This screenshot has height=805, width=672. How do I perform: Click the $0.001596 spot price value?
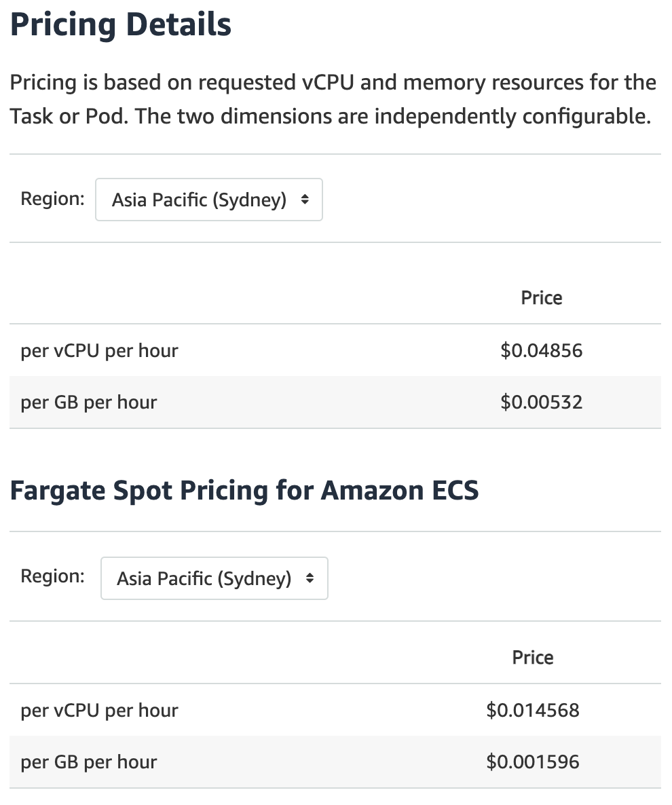click(533, 762)
